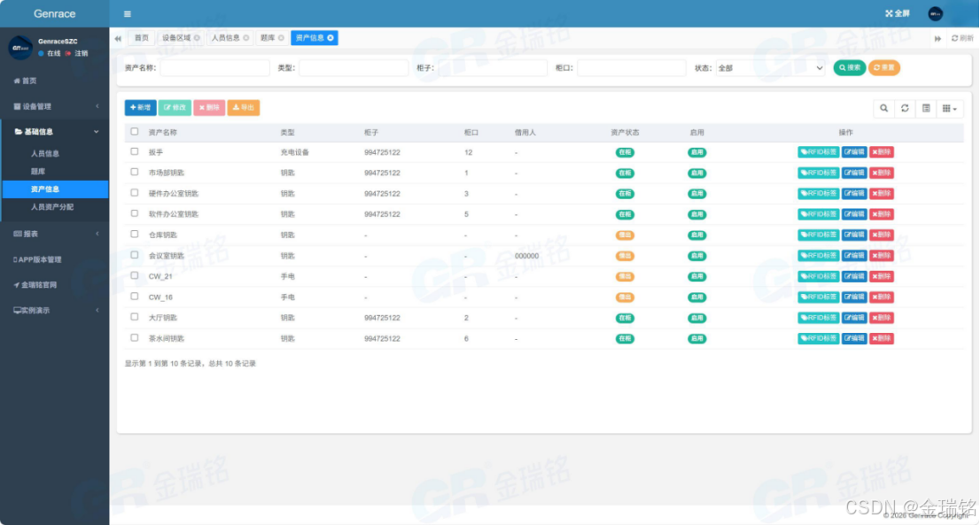980x525 pixels.
Task: Click the 删除 delete button for 硬件办公室钥匙
Action: point(882,194)
